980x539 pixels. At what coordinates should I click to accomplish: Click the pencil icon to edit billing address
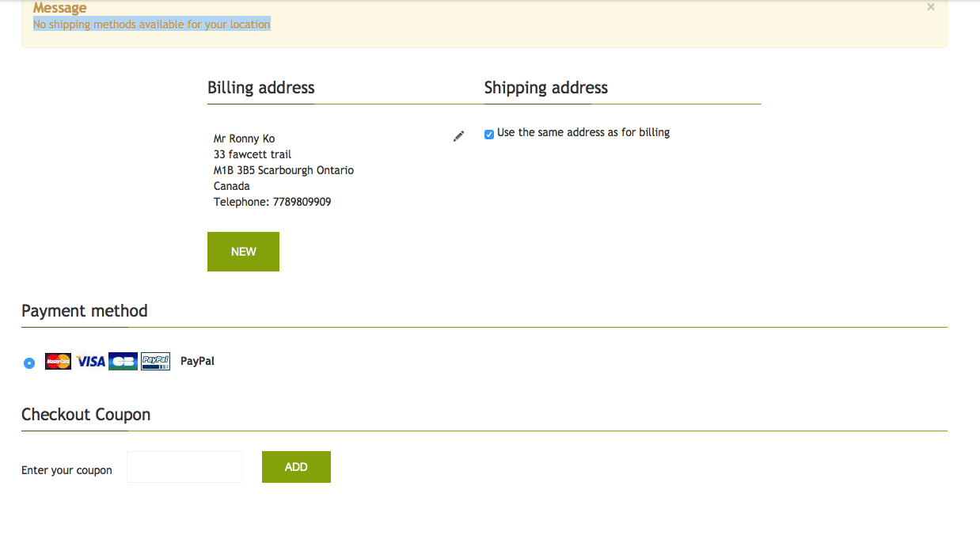(458, 136)
